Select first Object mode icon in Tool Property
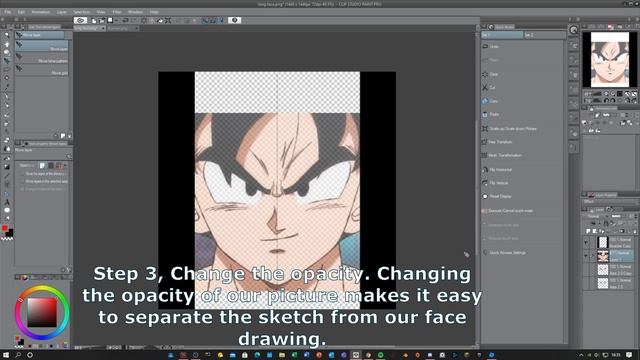Image resolution: width=640 pixels, height=360 pixels. (x=42, y=165)
